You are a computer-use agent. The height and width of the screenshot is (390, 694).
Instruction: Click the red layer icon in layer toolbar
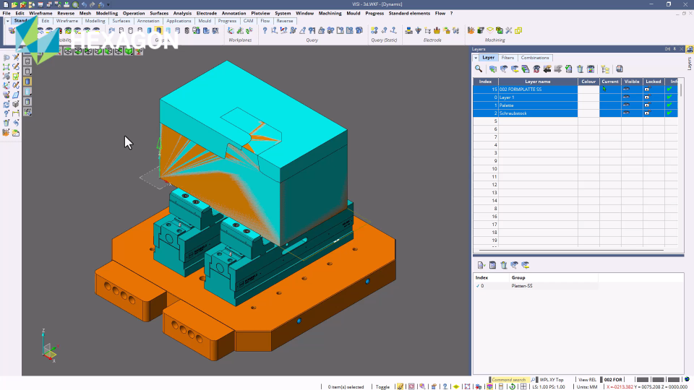[x=536, y=69]
